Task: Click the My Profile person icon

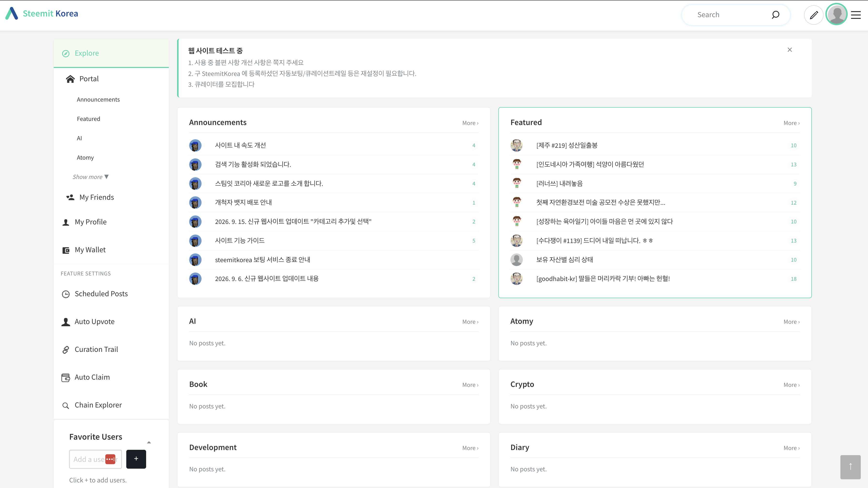Action: point(66,222)
